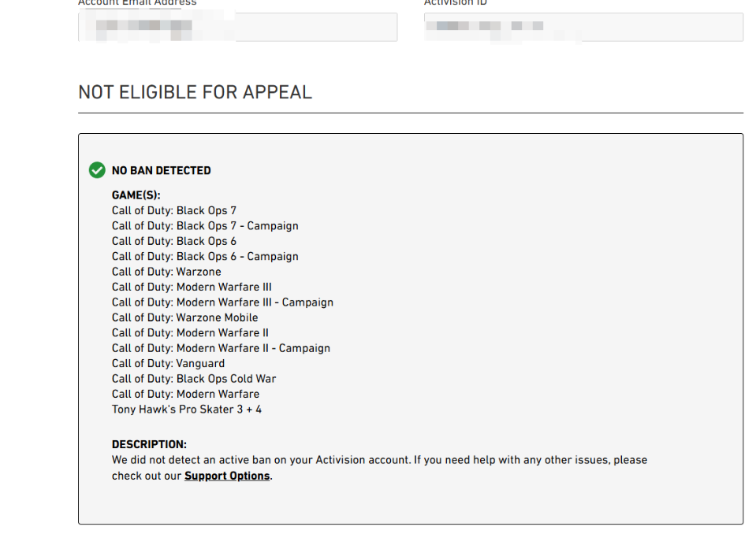
Task: Select Call of Duty: Black Ops 6 - Campaign entry
Action: point(205,257)
